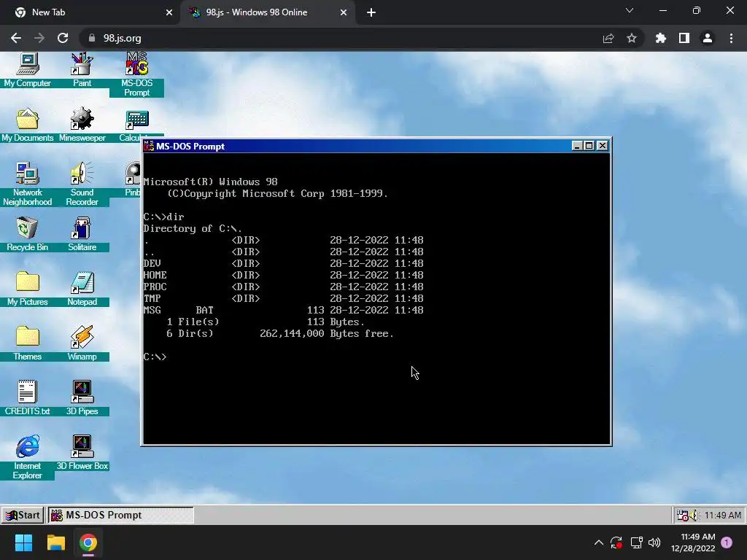Viewport: 747px width, 560px height.
Task: Open Chrome three-dot menu
Action: 731,38
